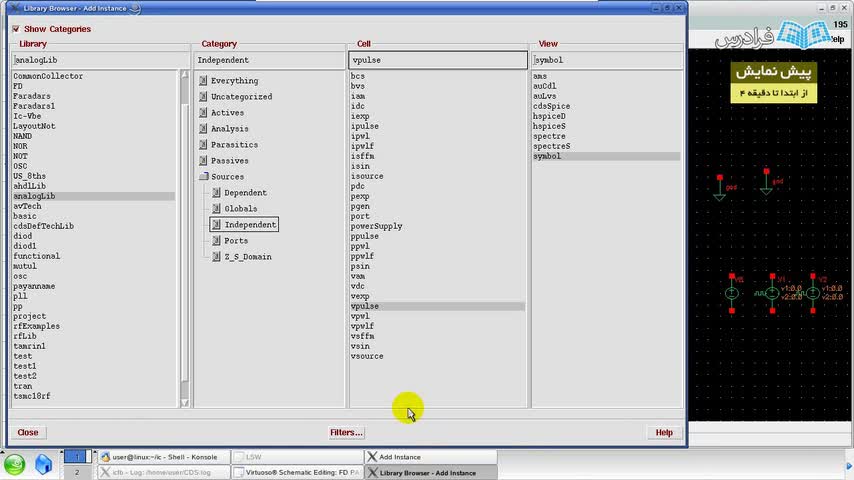This screenshot has height=480, width=854.
Task: Collapse the Sources folder icon
Action: coord(204,177)
